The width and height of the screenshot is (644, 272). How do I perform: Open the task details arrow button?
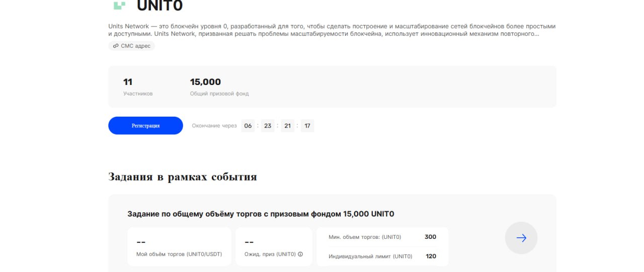coord(521,238)
